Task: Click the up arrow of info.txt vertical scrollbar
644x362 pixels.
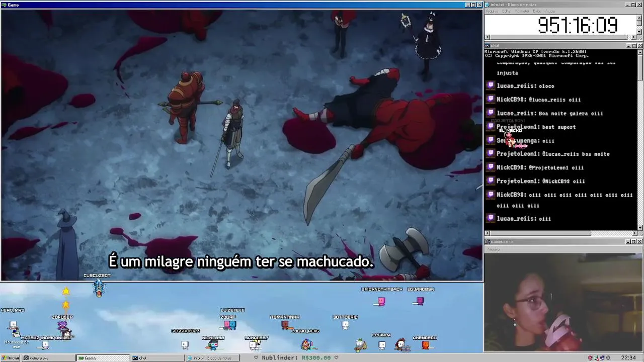Action: [640, 17]
